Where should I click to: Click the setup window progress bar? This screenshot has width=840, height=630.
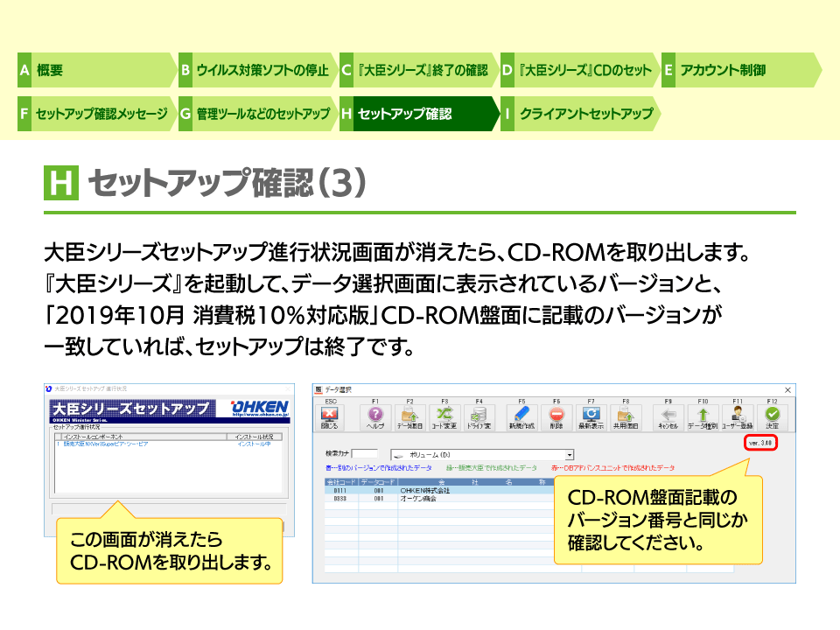tap(169, 508)
